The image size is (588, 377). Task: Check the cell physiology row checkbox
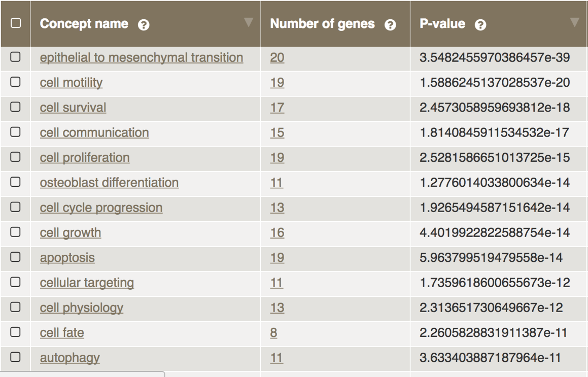click(x=16, y=307)
